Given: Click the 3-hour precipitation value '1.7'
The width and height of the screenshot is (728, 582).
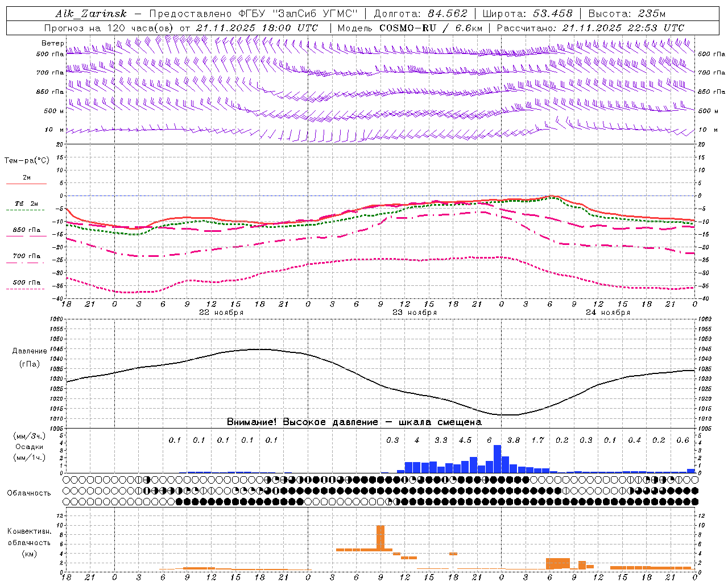Looking at the screenshot, I should point(537,440).
